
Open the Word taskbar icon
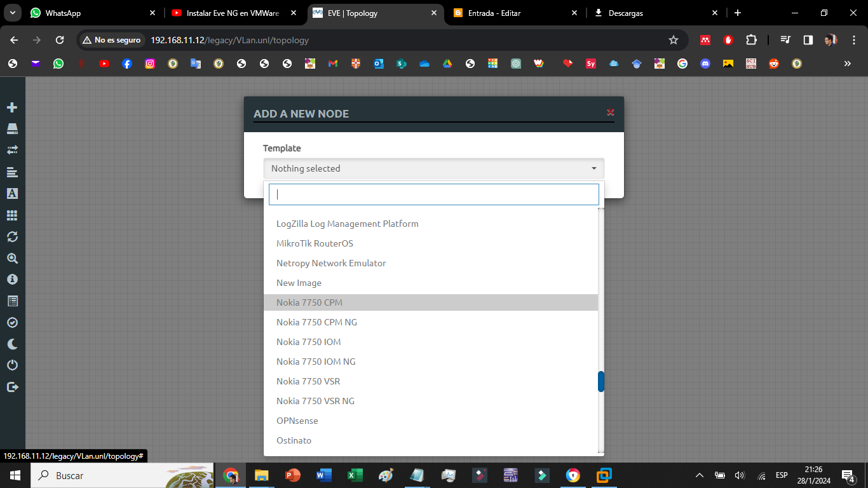pyautogui.click(x=324, y=475)
